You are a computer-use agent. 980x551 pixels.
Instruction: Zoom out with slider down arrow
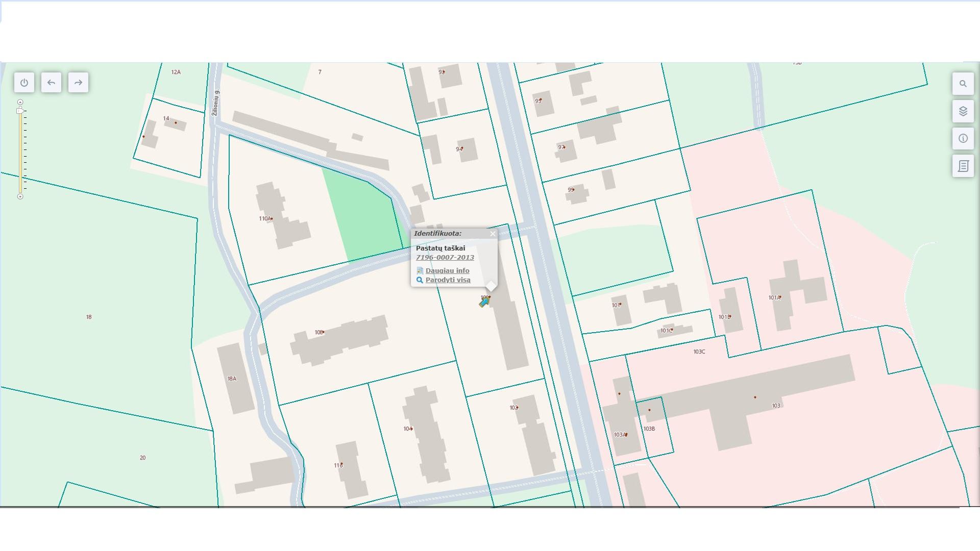(20, 196)
